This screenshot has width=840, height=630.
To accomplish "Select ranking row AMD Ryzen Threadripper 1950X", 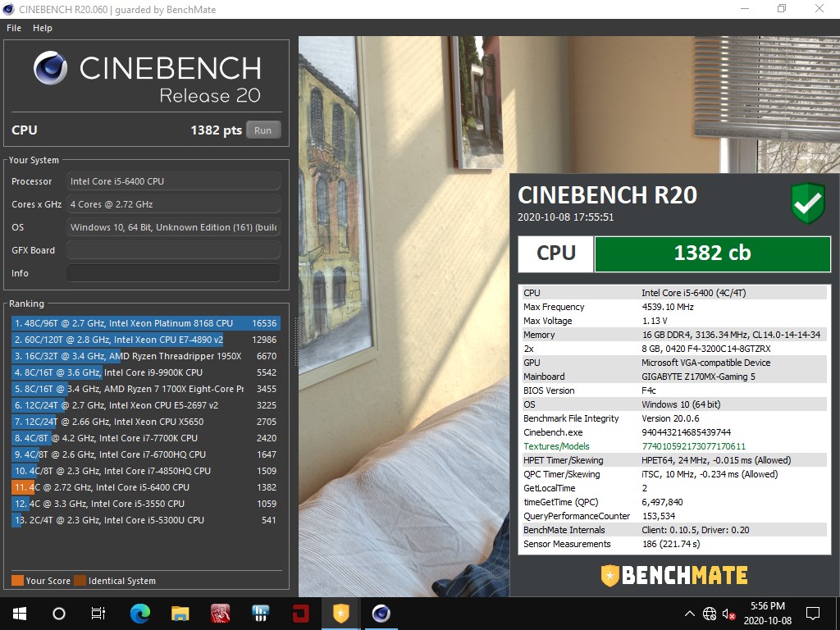I will [x=146, y=356].
